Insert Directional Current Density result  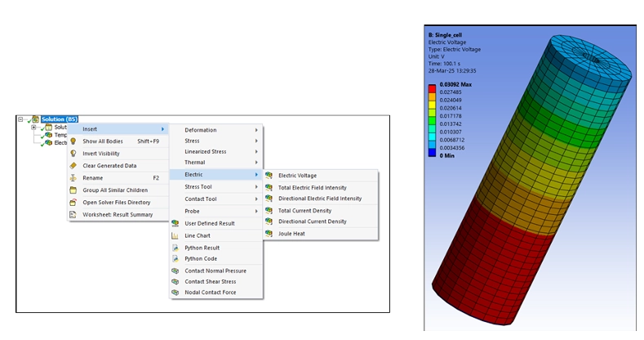pos(312,221)
